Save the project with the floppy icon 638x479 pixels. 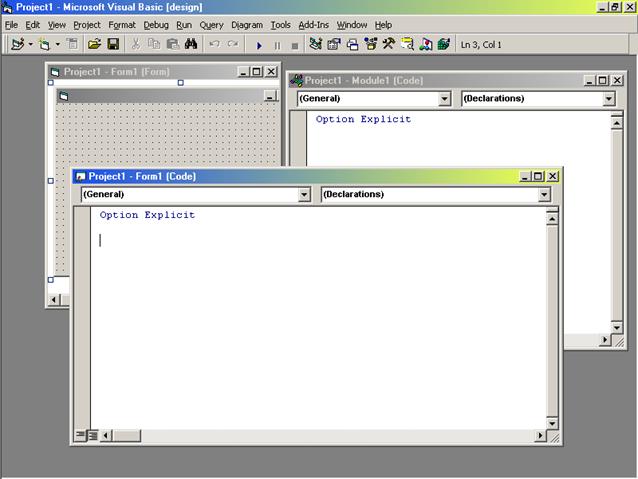tap(113, 44)
